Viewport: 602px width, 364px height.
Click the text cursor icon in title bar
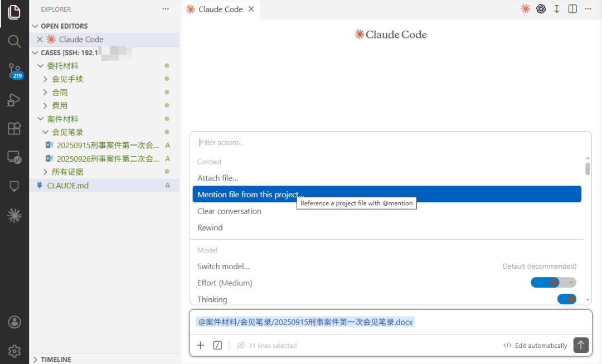coord(557,9)
